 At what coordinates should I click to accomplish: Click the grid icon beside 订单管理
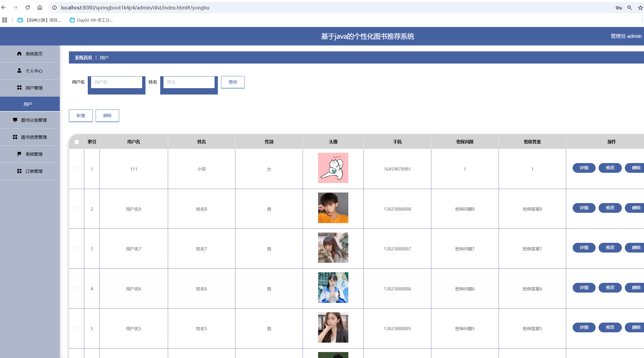[x=19, y=171]
